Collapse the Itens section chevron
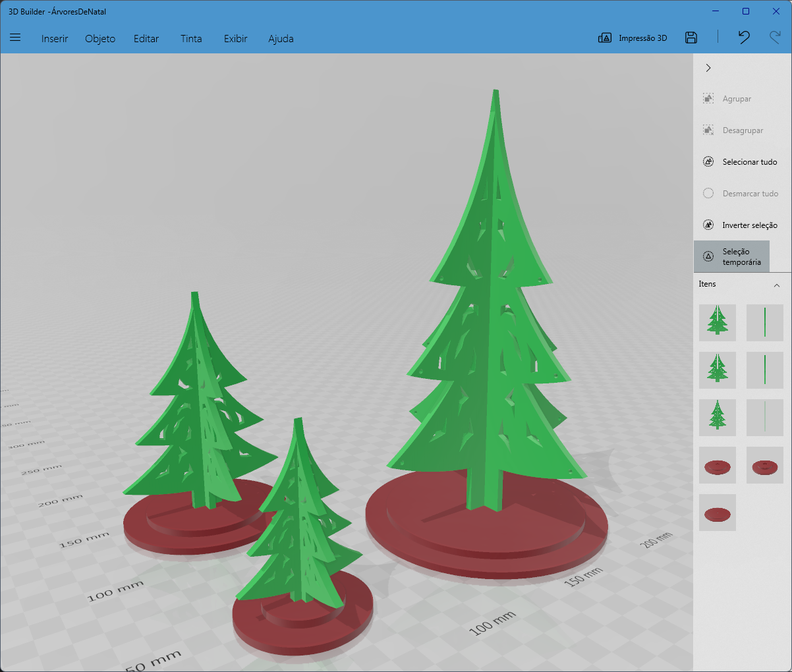The width and height of the screenshot is (792, 672). (x=777, y=285)
